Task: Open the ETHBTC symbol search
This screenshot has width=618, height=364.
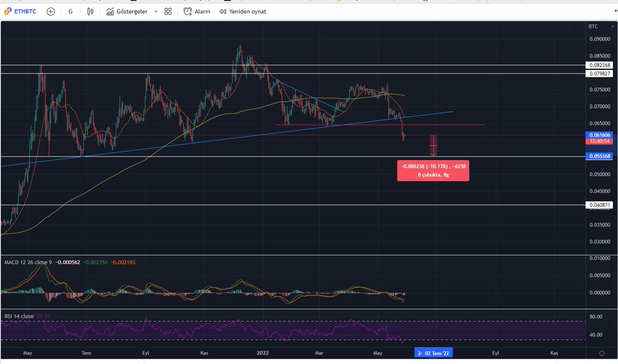Action: [x=21, y=11]
